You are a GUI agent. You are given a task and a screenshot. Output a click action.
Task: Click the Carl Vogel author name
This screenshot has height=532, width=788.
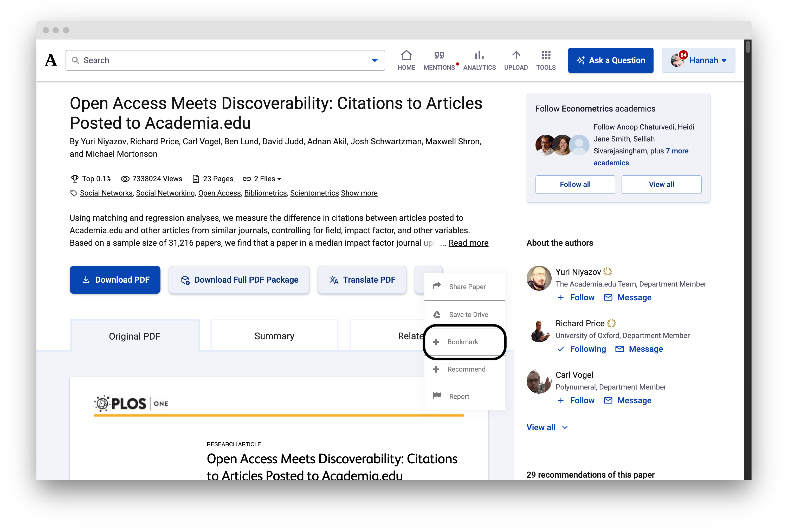[574, 375]
